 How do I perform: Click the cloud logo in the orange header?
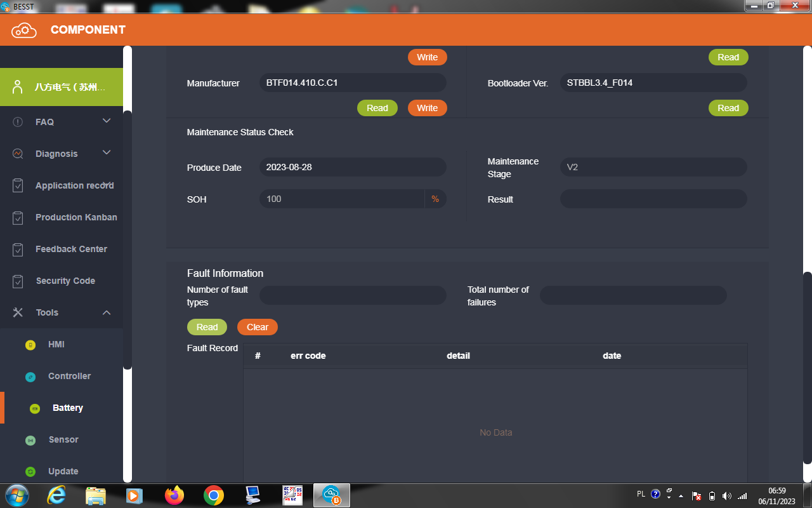[x=24, y=30]
